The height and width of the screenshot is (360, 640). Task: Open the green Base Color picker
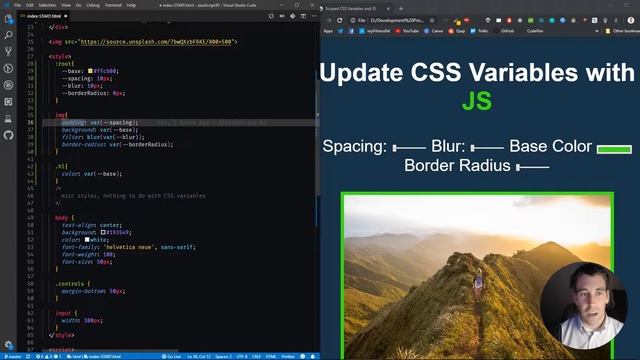click(614, 149)
